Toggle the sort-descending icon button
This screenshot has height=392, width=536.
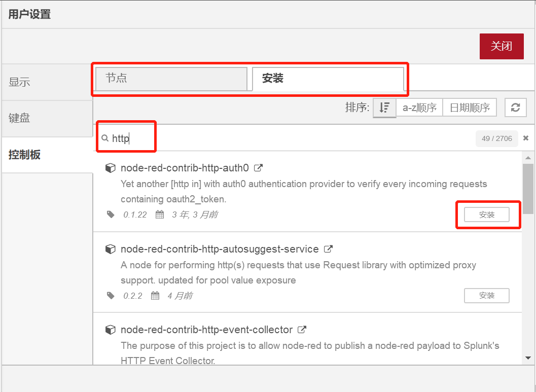pyautogui.click(x=384, y=108)
